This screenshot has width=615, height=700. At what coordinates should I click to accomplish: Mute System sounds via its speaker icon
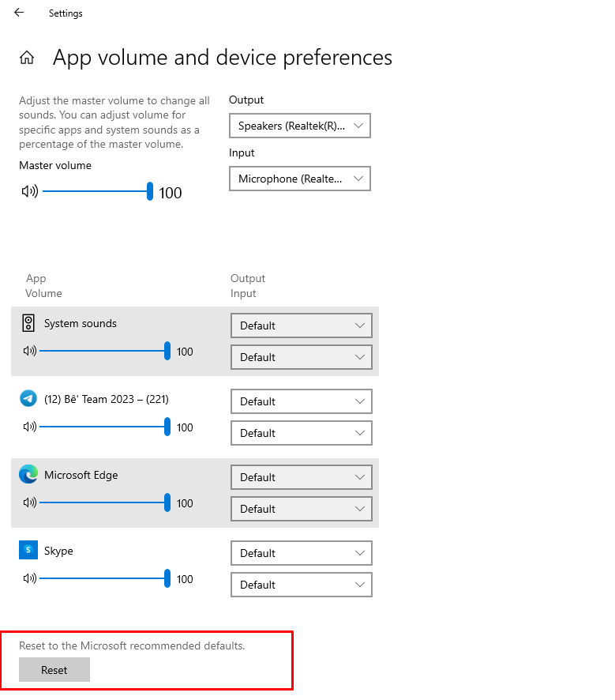[30, 351]
